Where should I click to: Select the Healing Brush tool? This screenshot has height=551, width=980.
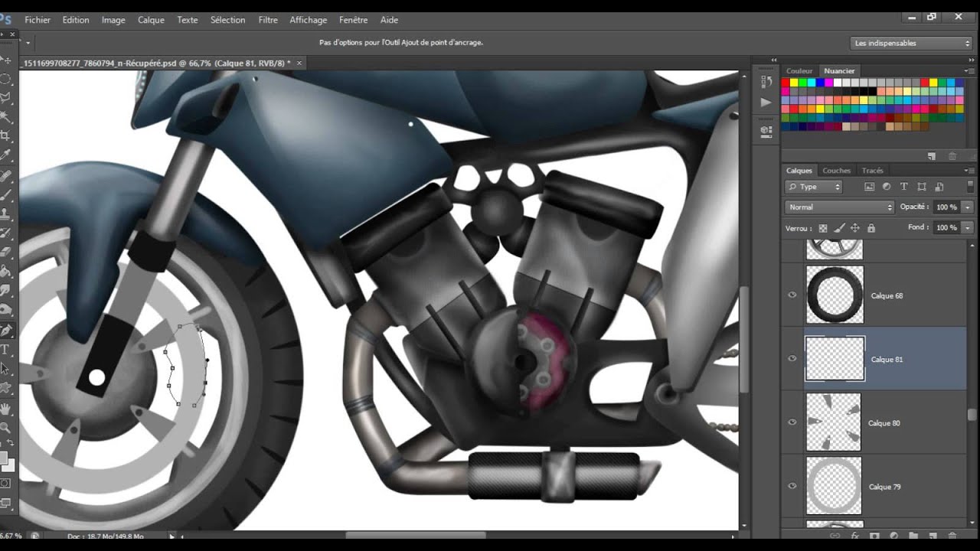point(6,175)
